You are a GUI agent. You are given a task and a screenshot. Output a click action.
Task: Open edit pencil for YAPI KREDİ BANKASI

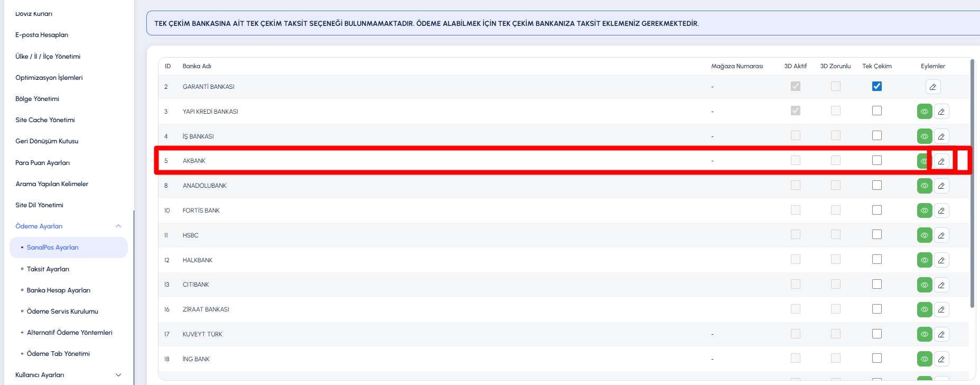941,112
